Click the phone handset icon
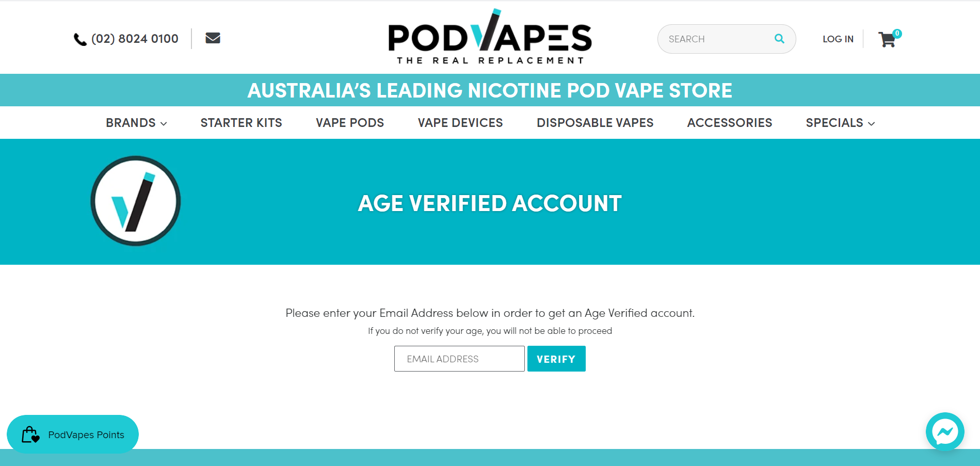Image resolution: width=980 pixels, height=466 pixels. pyautogui.click(x=80, y=39)
